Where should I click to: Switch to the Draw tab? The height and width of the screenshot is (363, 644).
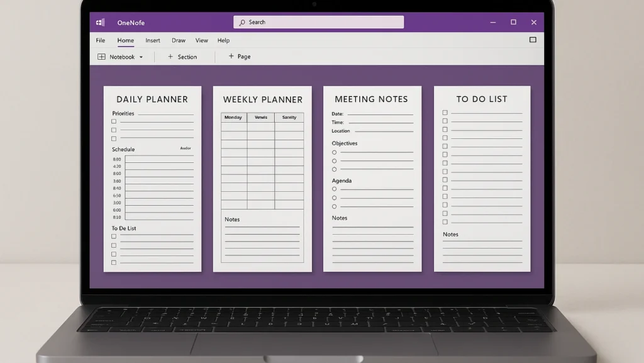point(178,40)
